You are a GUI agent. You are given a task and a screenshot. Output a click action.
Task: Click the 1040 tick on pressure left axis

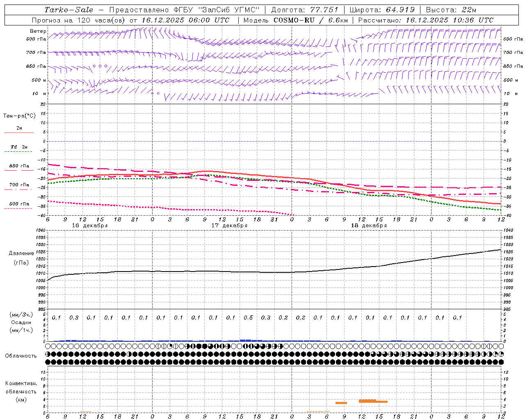40,231
